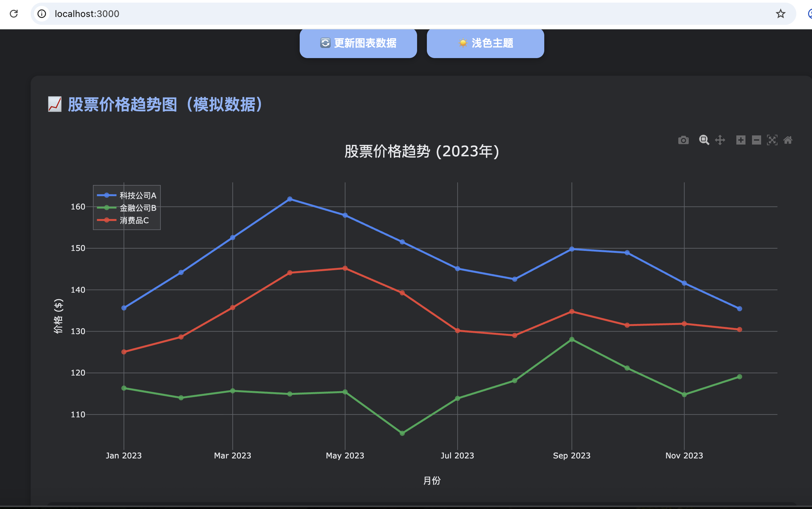Click red line point at May 2023
This screenshot has width=812, height=509.
(345, 268)
